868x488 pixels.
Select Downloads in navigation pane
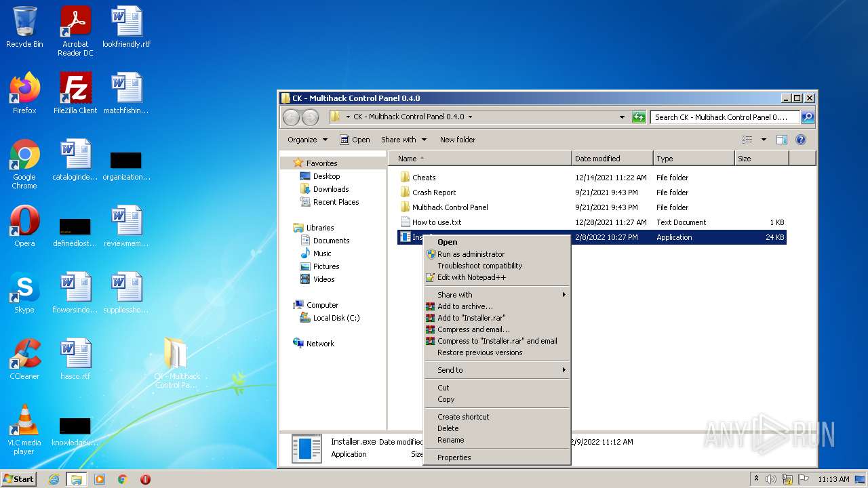(x=331, y=189)
